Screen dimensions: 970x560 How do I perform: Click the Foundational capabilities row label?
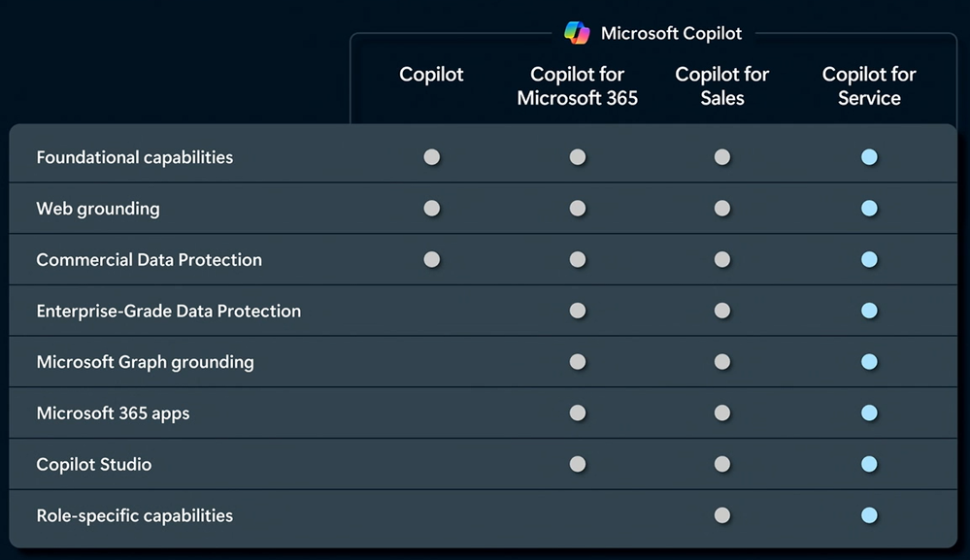point(135,157)
